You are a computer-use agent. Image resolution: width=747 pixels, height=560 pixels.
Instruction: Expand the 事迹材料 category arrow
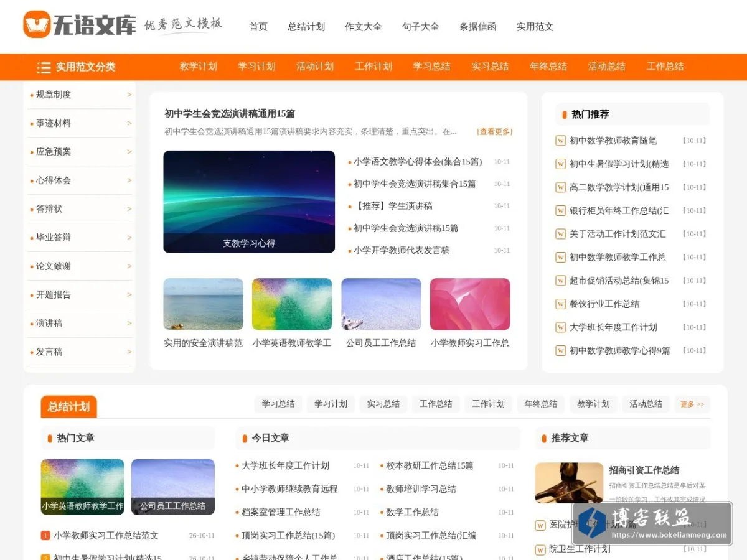[129, 123]
